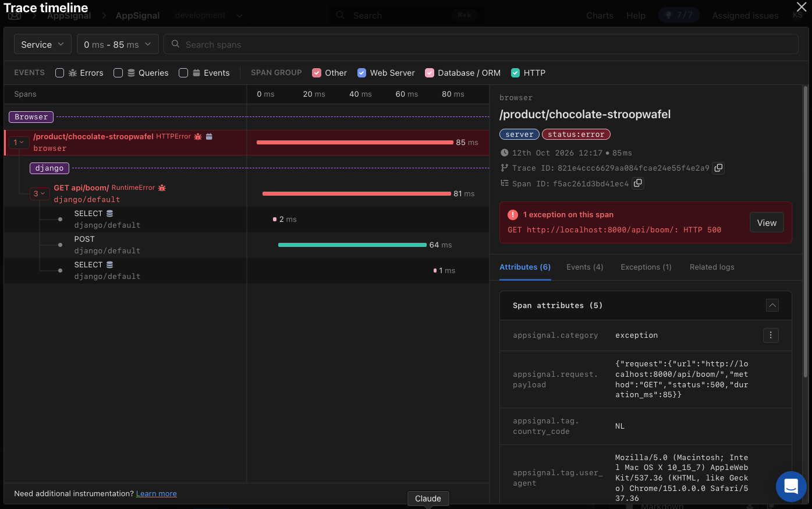Open the Related logs tab
The height and width of the screenshot is (509, 812).
(x=712, y=267)
